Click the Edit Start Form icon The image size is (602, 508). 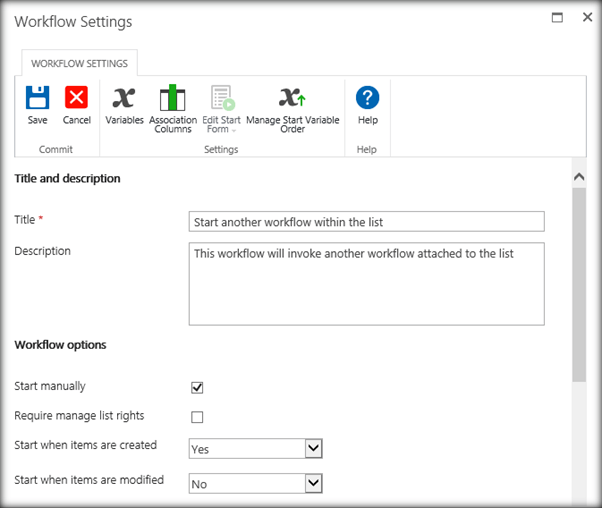(221, 97)
